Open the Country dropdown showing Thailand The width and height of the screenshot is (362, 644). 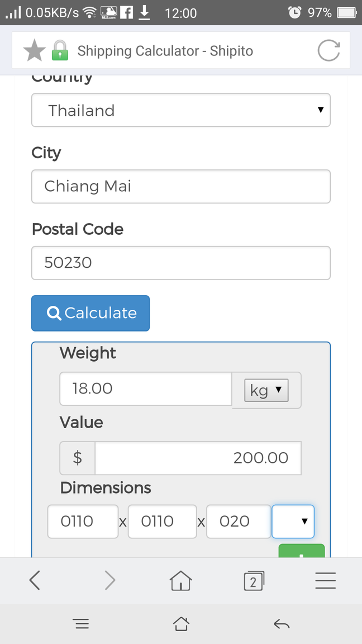coord(181,110)
